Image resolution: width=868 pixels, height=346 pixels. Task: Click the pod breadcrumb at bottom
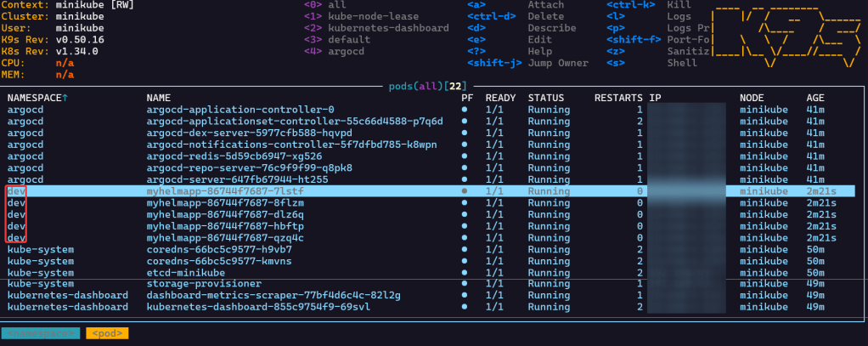[x=107, y=333]
